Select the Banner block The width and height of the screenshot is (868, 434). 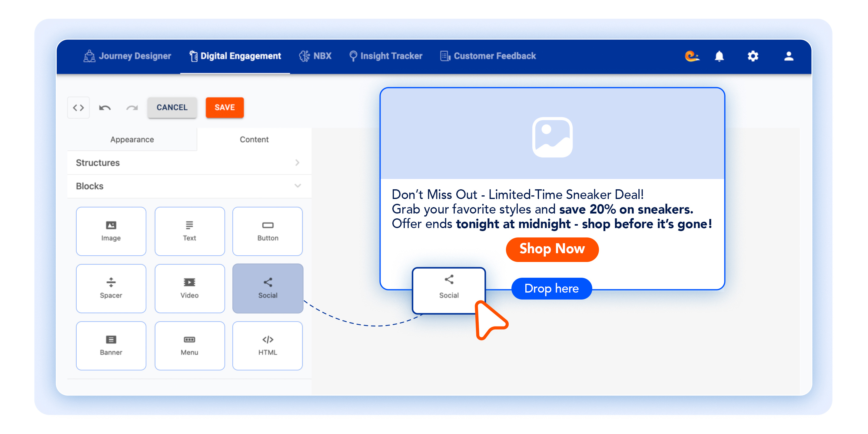click(111, 346)
